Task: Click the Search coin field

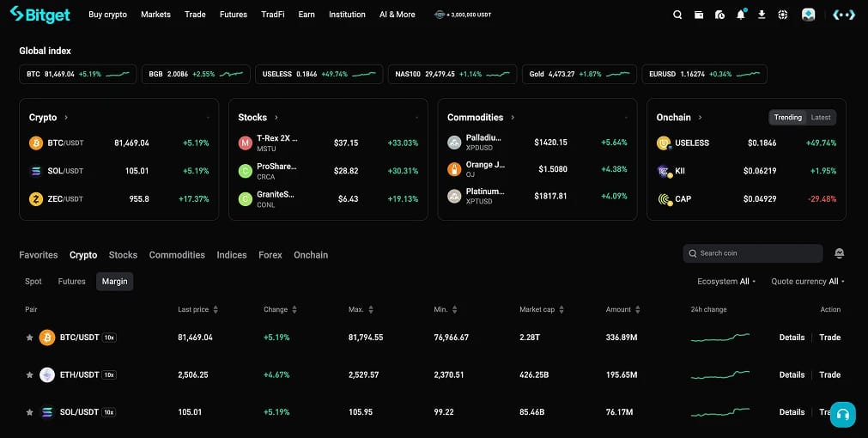Action: pos(753,253)
